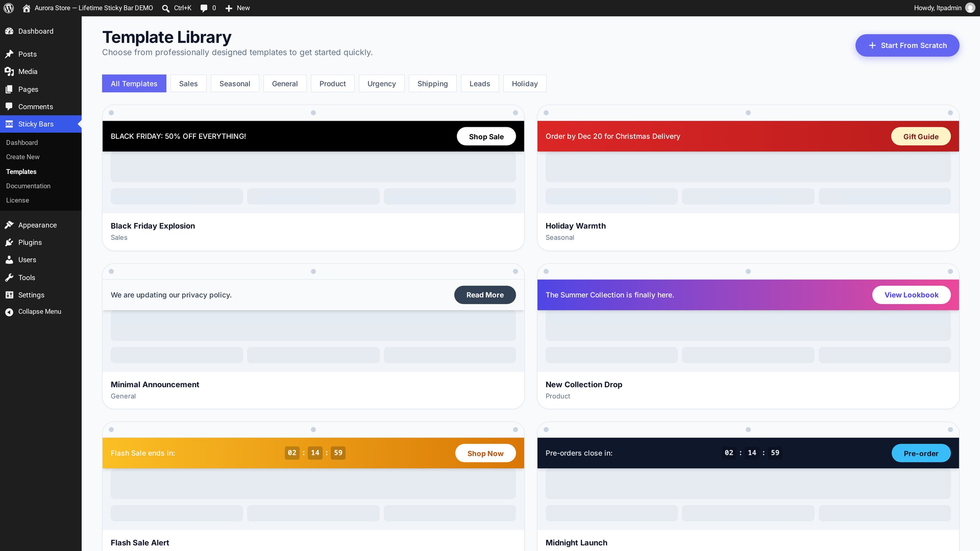The image size is (980, 551).
Task: Click Shop Now in Flash Sale bar
Action: [486, 453]
